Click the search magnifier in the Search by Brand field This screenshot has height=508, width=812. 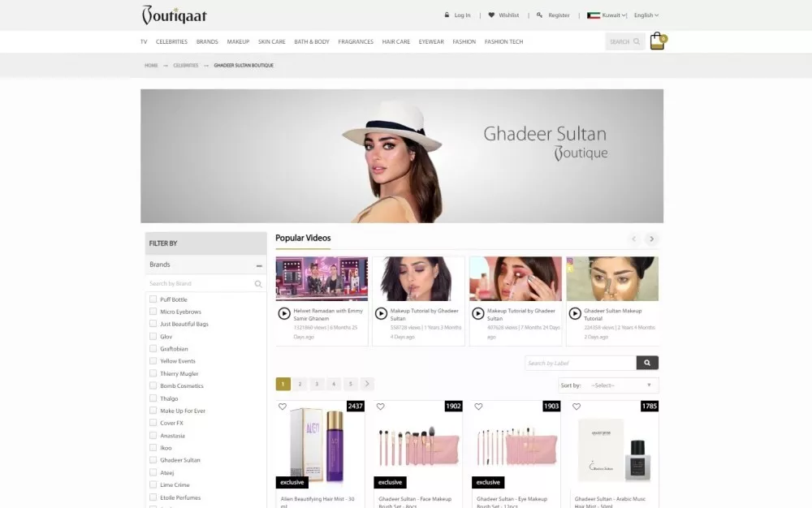pyautogui.click(x=258, y=283)
